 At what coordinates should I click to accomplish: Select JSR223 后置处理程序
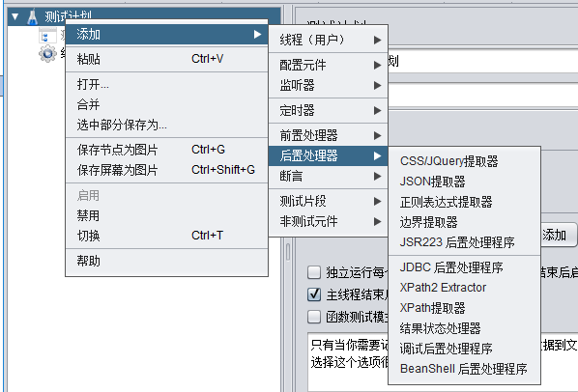tap(465, 242)
